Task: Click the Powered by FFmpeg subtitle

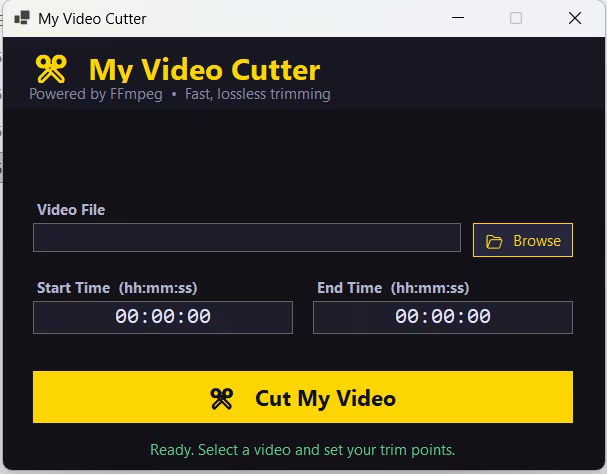Action: point(180,94)
